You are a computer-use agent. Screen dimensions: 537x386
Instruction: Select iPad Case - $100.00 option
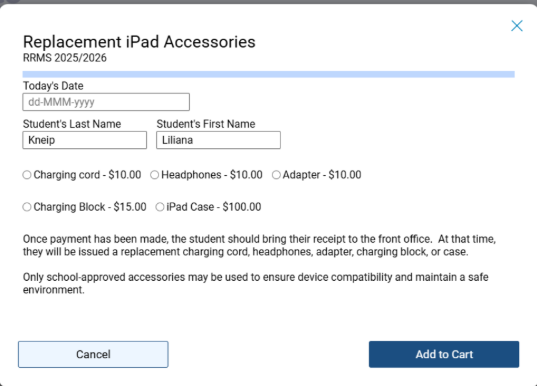[x=160, y=207]
